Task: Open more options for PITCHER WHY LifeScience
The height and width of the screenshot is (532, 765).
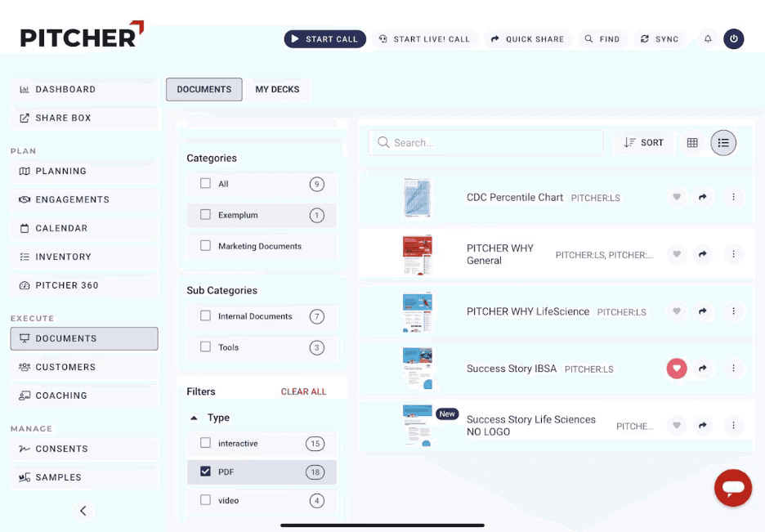Action: tap(733, 311)
